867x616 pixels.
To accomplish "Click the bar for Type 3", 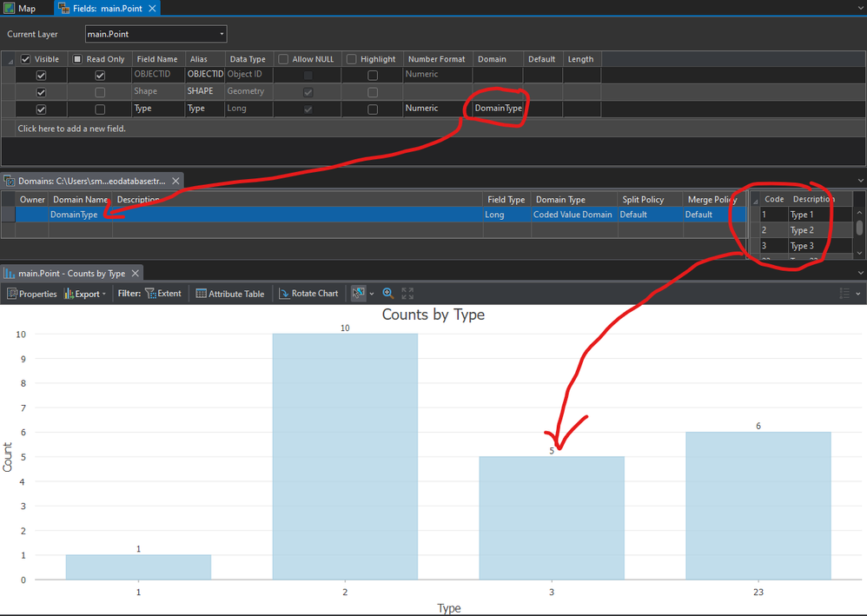I will (x=552, y=518).
